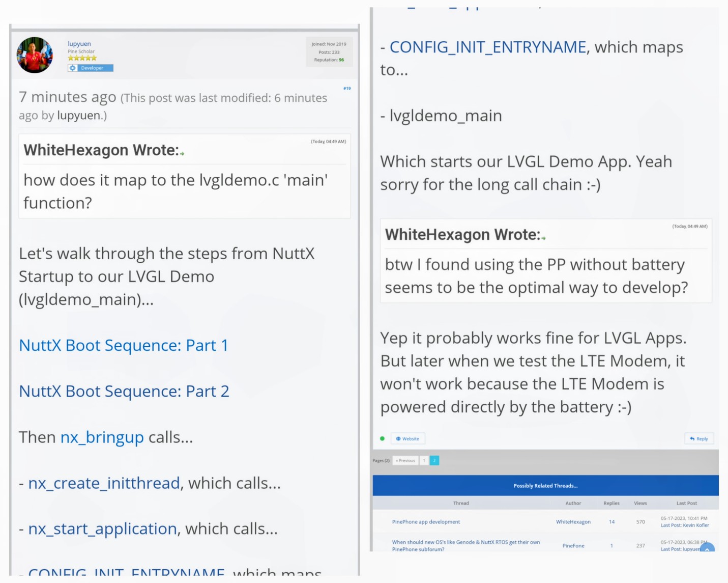This screenshot has height=583, width=728.
Task: Click CONFIG_INIT_ENTRYNAME link in right column
Action: pos(487,47)
